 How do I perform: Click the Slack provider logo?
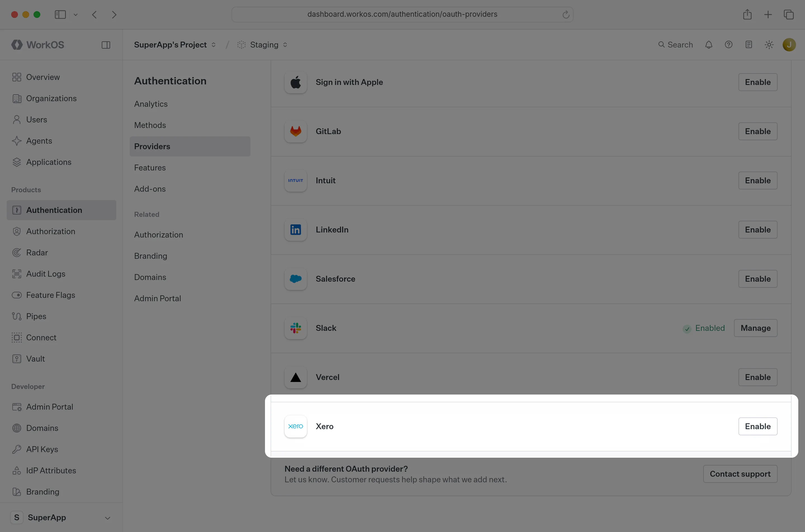[296, 328]
